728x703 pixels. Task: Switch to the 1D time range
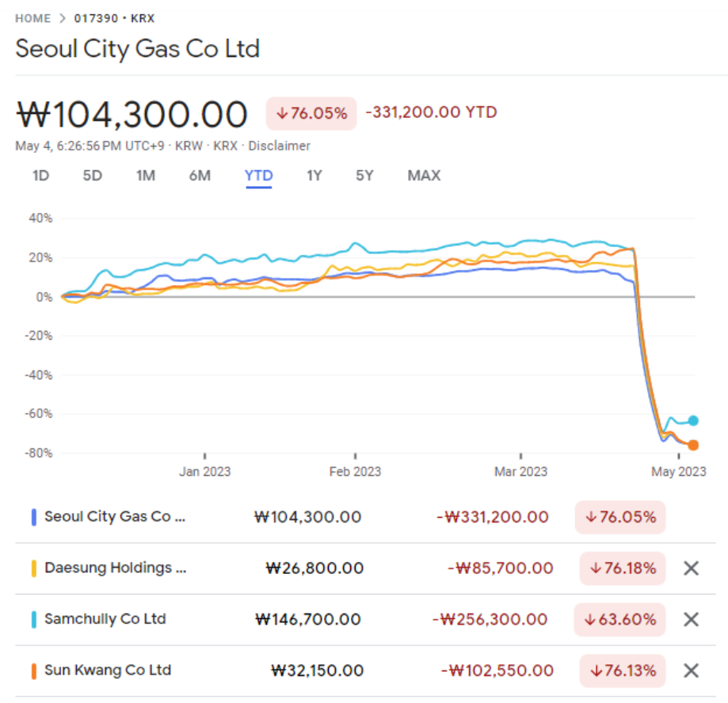[x=40, y=176]
